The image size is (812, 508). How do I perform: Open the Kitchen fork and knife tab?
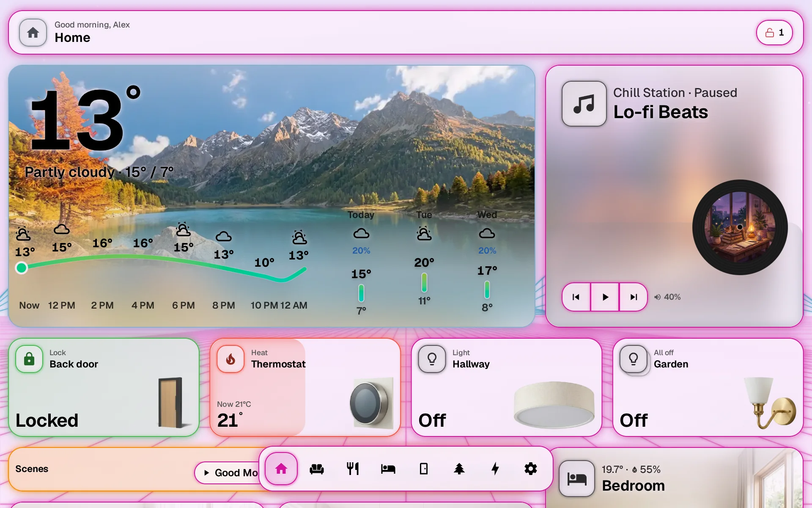tap(353, 469)
